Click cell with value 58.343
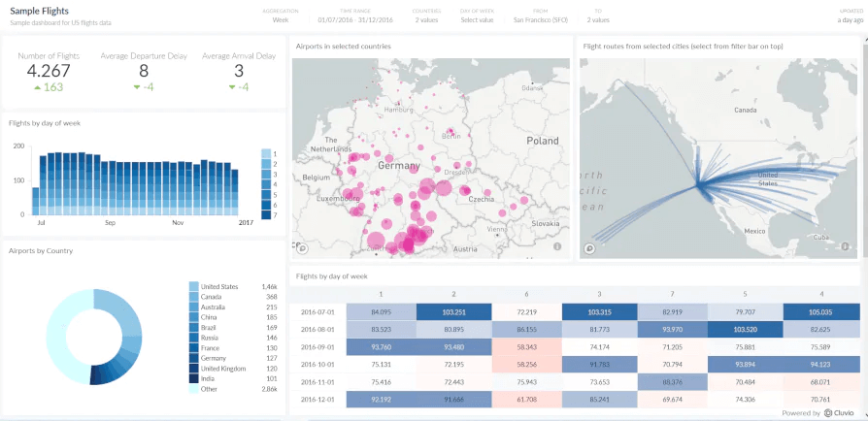This screenshot has height=421, width=868. [526, 347]
